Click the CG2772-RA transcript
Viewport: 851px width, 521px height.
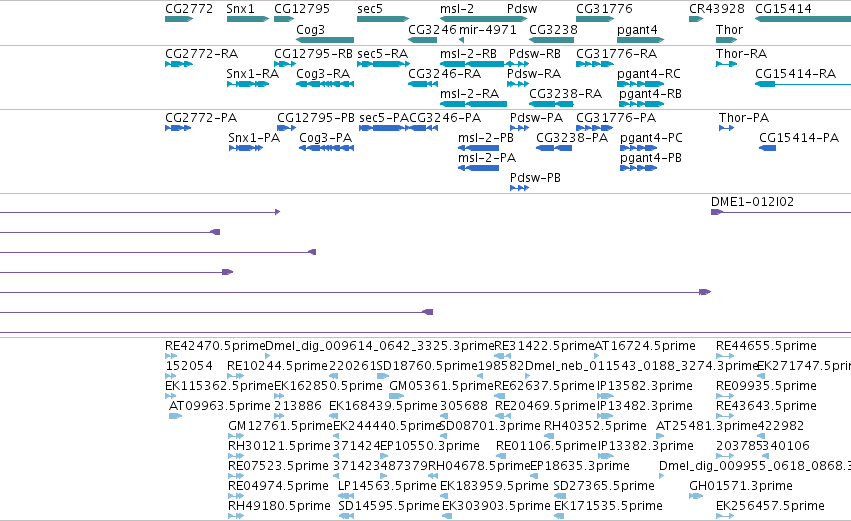click(179, 64)
